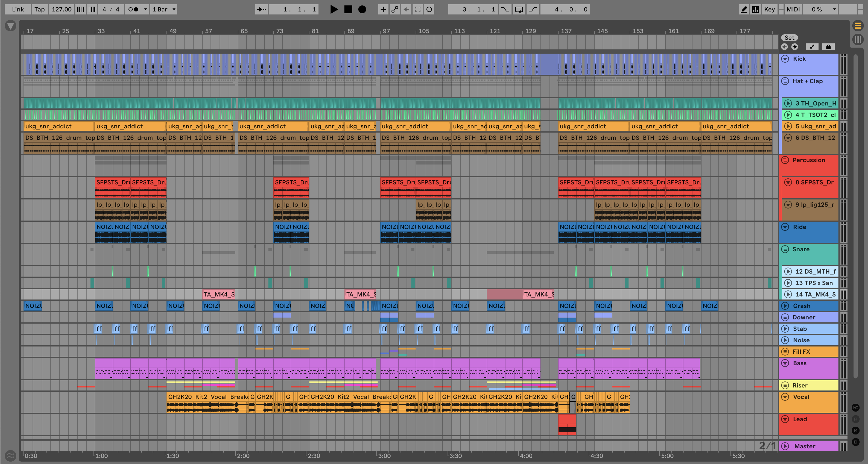Enable Punch-In switch
The height and width of the screenshot is (464, 868).
point(505,9)
